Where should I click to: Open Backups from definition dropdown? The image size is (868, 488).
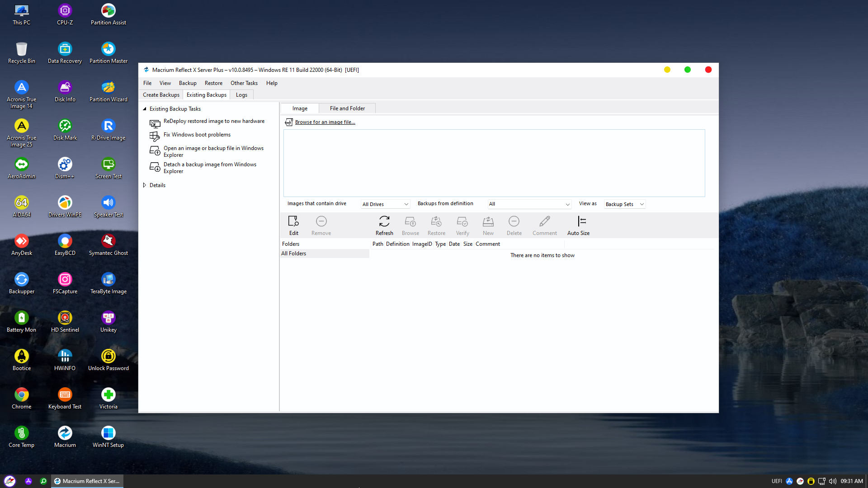click(x=529, y=204)
